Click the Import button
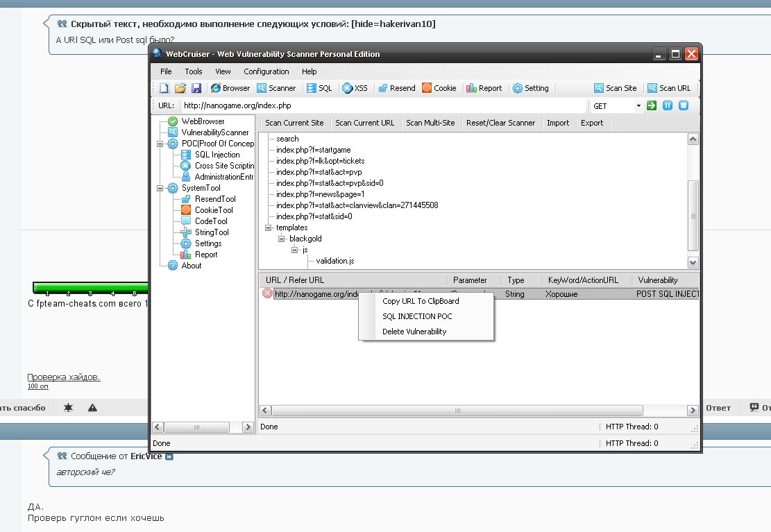The width and height of the screenshot is (771, 532). (x=557, y=123)
